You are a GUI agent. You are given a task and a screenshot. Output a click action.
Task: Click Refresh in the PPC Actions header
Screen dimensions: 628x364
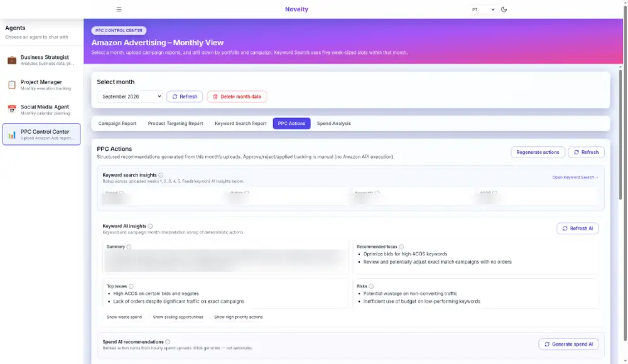click(x=586, y=152)
